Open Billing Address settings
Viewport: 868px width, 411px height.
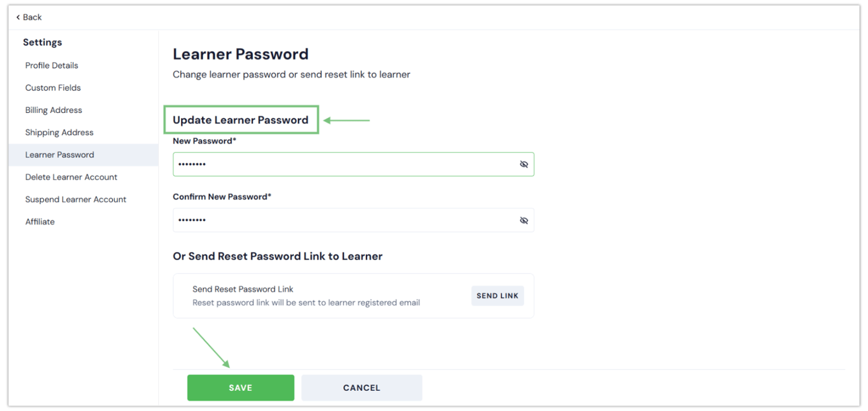pyautogui.click(x=54, y=110)
